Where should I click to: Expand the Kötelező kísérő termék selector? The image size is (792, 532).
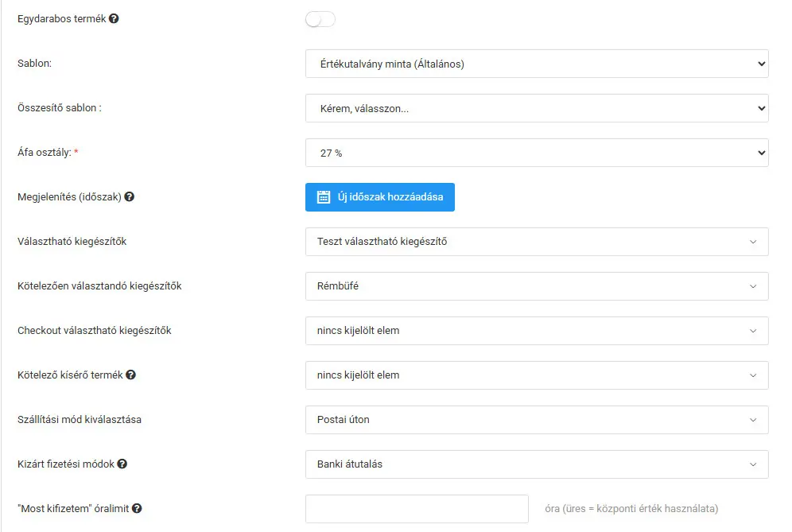[x=537, y=375]
